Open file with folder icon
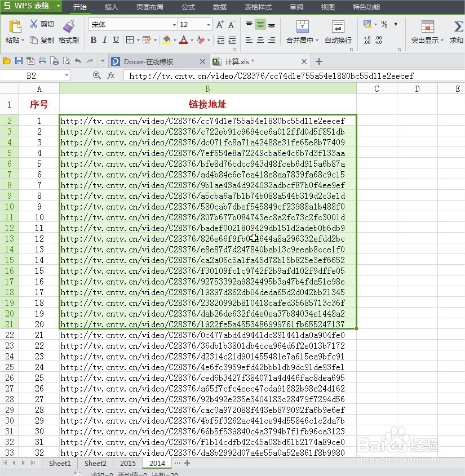 coord(7,61)
